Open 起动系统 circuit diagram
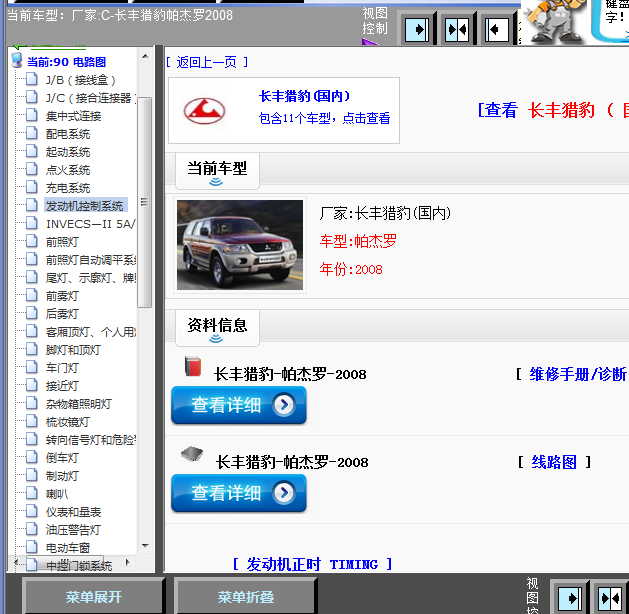 (68, 152)
